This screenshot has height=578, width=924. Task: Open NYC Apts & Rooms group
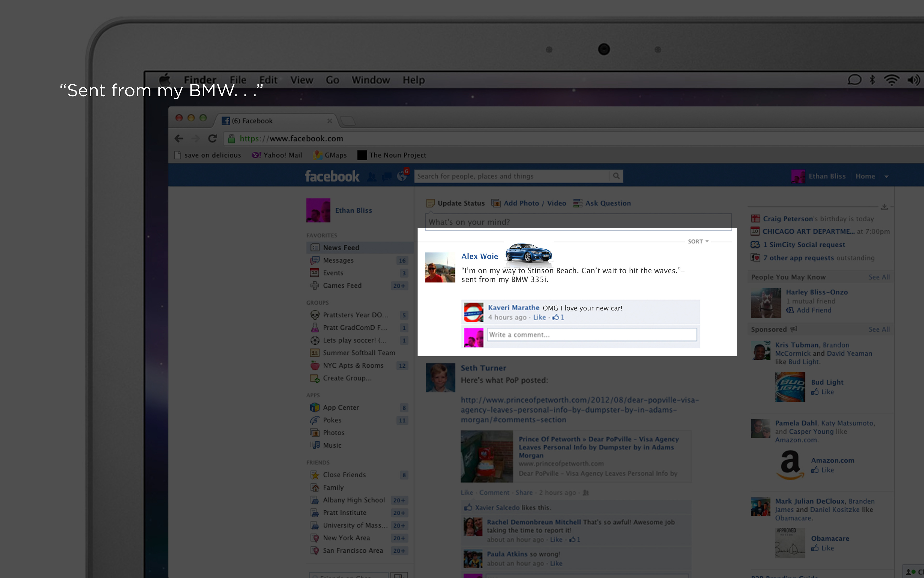click(x=359, y=365)
